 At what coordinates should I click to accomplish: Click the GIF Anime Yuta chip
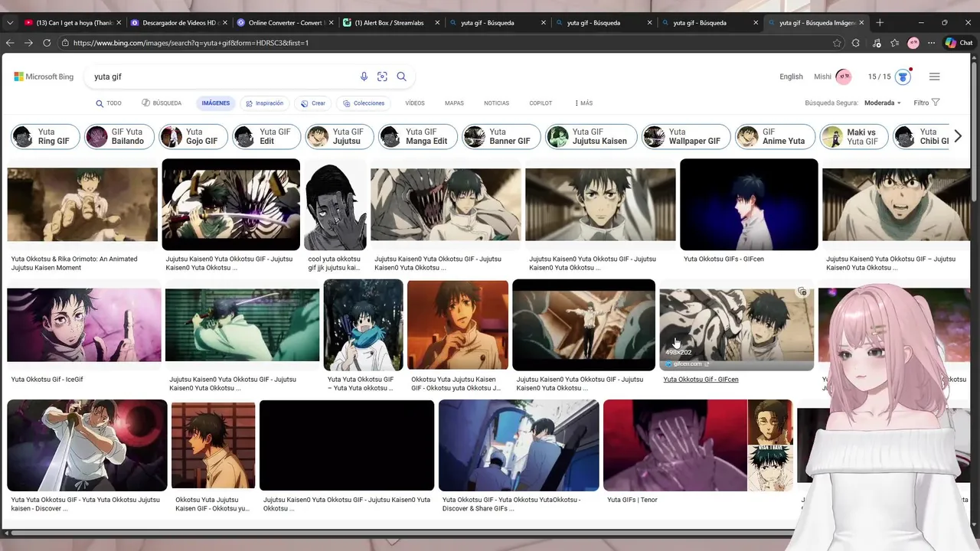[774, 136]
